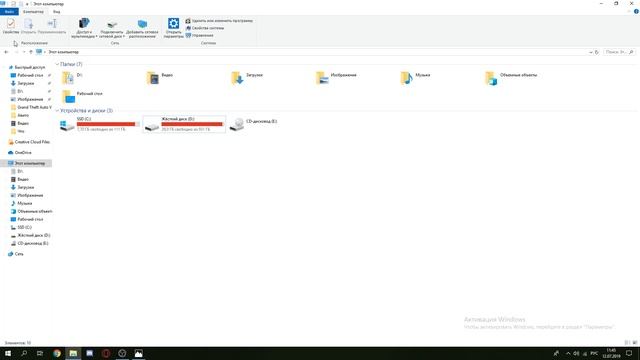
Task: Click the taskbar search icon
Action: (24, 353)
